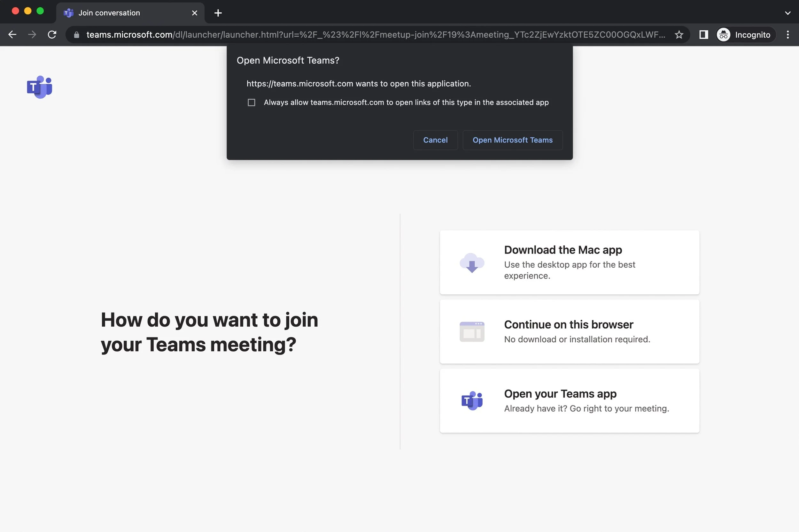Image resolution: width=799 pixels, height=532 pixels.
Task: Click the padlock icon in the address bar
Action: pyautogui.click(x=76, y=34)
